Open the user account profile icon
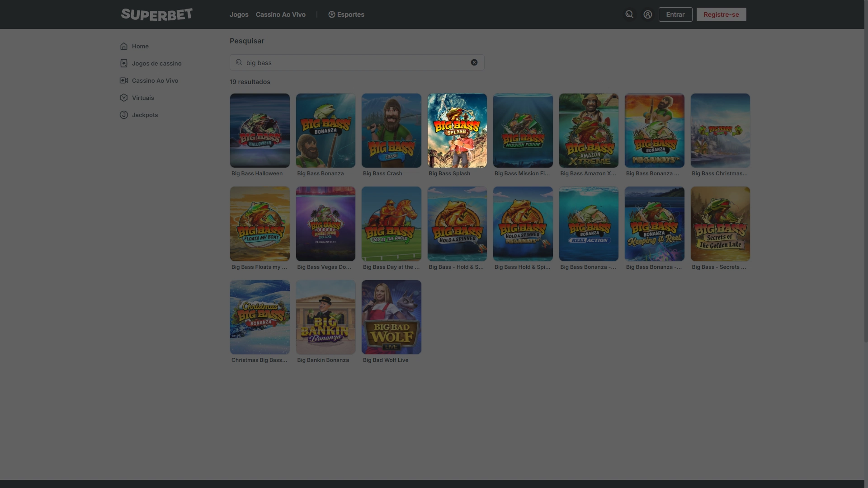Screen dimensions: 868x488 pos(647,14)
